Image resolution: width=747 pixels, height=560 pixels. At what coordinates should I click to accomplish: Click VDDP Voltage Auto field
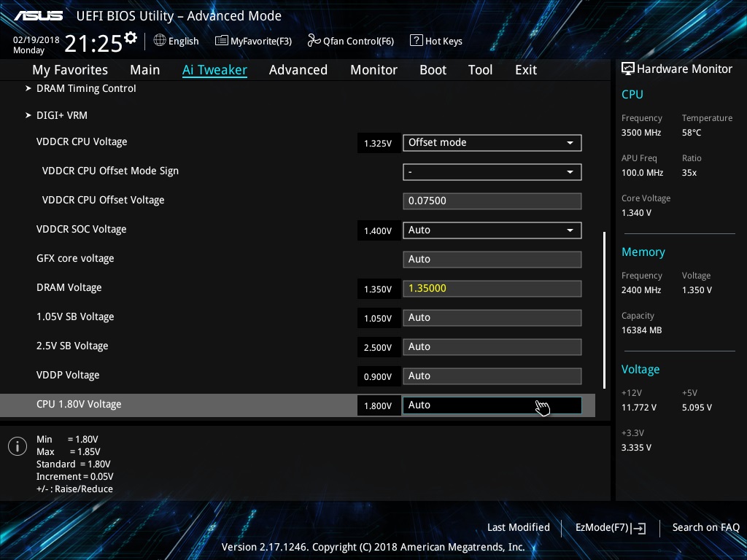(492, 376)
